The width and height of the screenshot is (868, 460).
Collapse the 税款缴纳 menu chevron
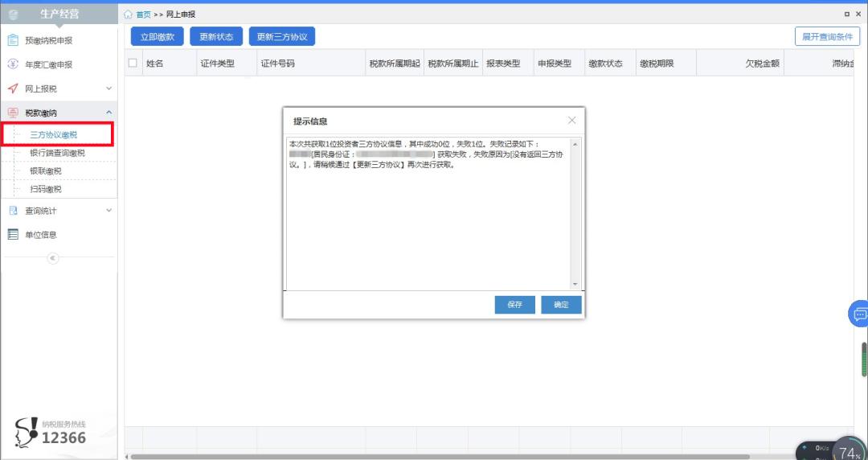click(109, 113)
